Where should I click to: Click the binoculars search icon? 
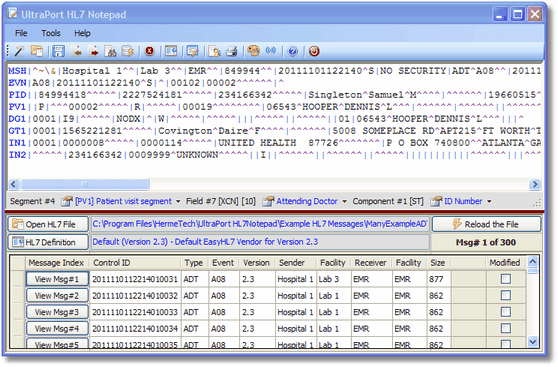click(x=110, y=51)
